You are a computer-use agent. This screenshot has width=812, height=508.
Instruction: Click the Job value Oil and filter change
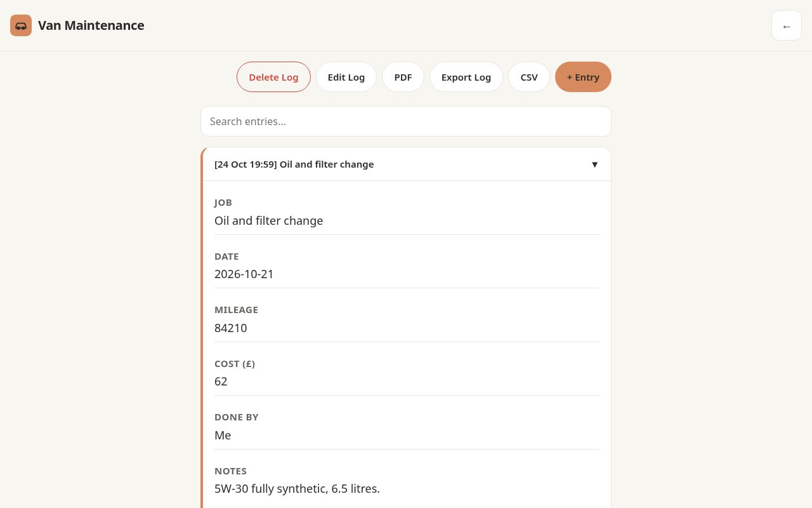click(268, 220)
